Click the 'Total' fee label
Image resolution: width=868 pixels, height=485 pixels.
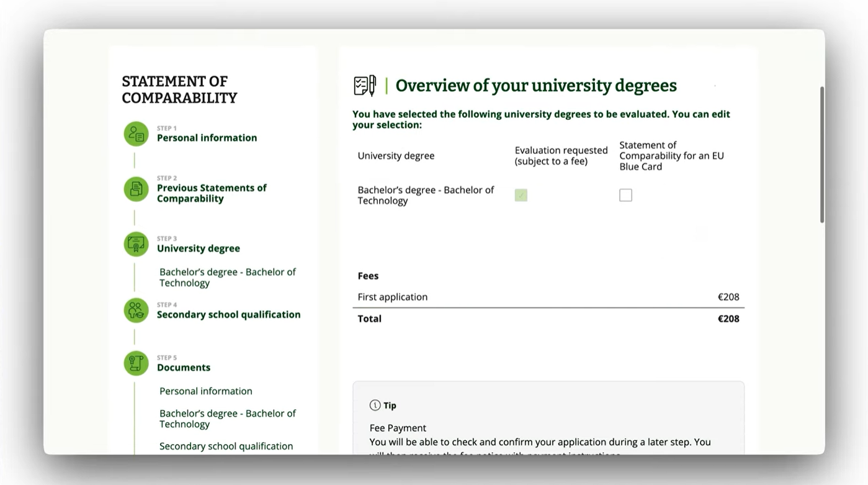click(x=370, y=319)
